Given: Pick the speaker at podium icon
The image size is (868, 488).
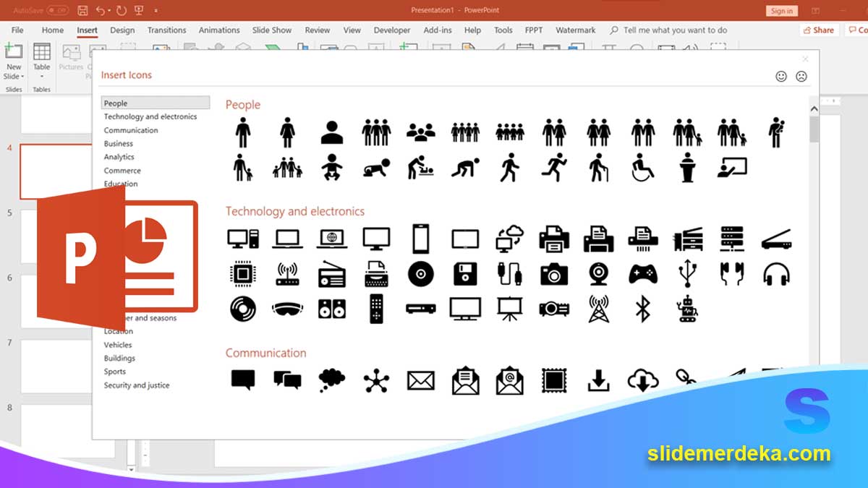Looking at the screenshot, I should coord(687,168).
